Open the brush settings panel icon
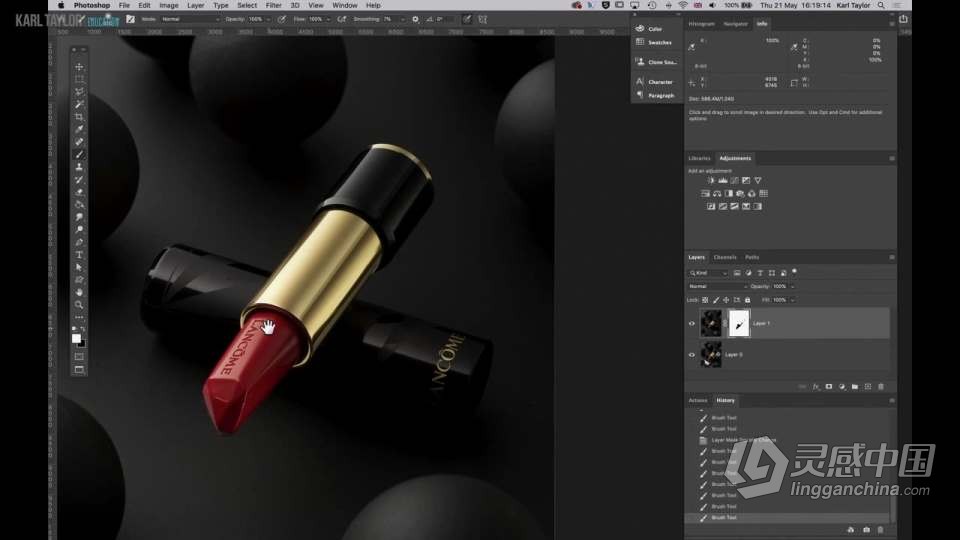 coord(130,19)
